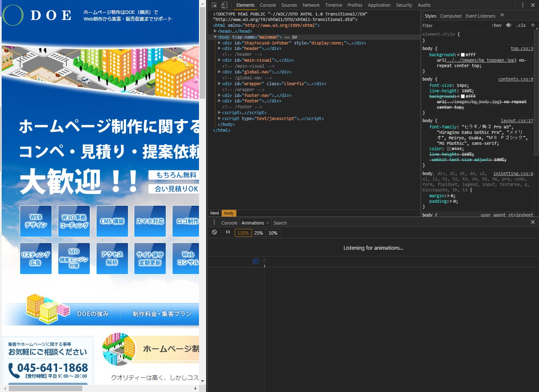Click the サイト保守定期更新 service tile
The image size is (539, 392).
click(x=150, y=259)
